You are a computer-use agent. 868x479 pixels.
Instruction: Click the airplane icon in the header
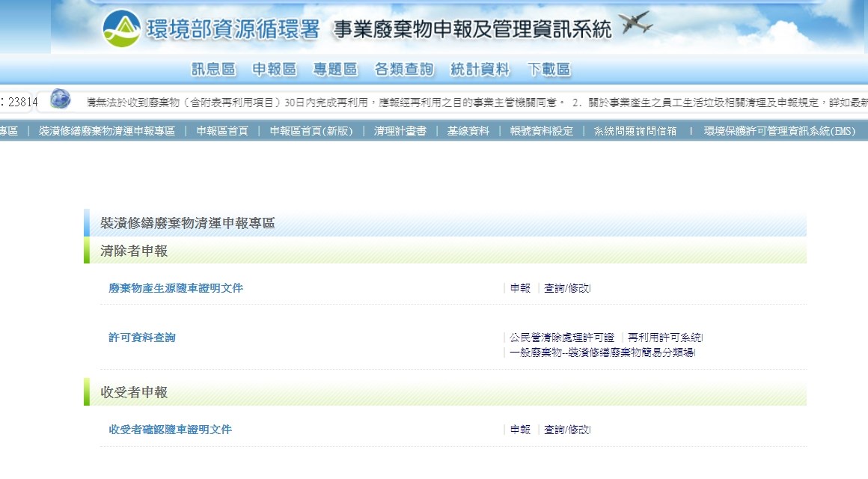(635, 24)
